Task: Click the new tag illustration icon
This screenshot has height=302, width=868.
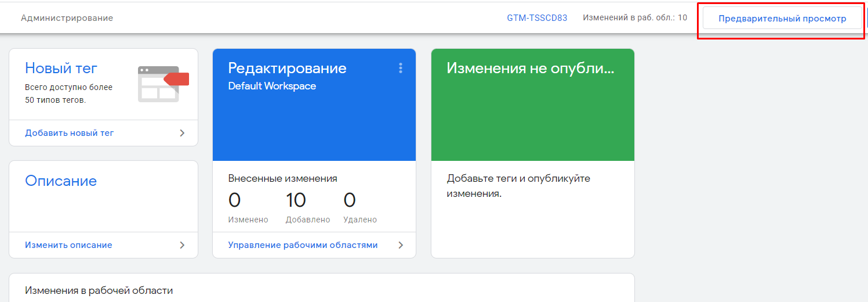Action: click(x=163, y=84)
